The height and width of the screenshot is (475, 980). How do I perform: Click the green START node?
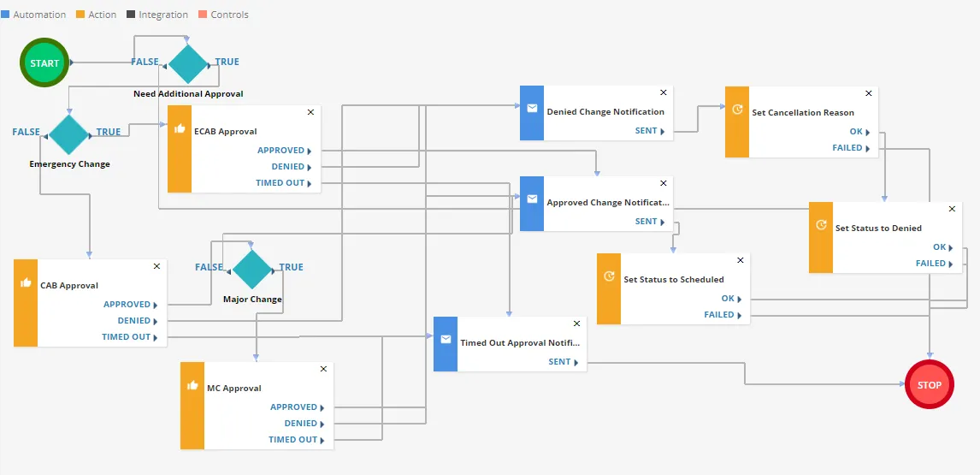coord(44,62)
